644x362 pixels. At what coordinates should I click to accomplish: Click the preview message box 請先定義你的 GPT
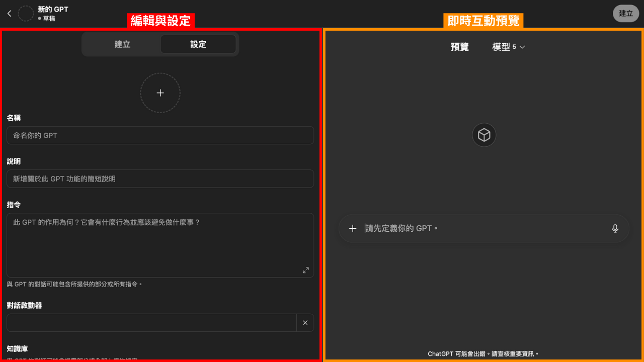coord(484,228)
